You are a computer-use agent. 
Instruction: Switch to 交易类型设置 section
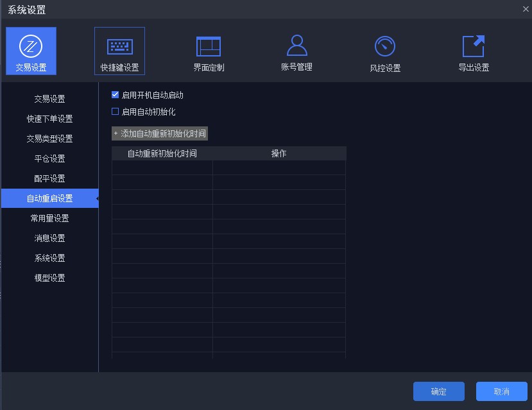49,139
